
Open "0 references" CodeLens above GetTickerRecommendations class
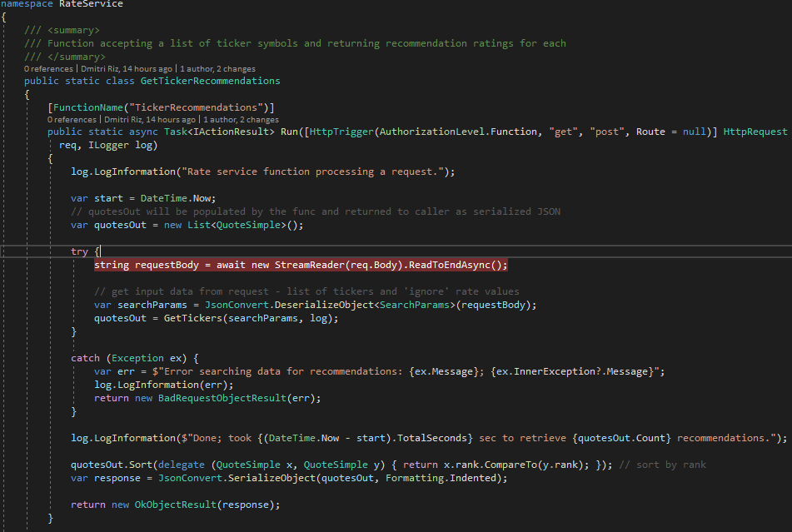48,68
